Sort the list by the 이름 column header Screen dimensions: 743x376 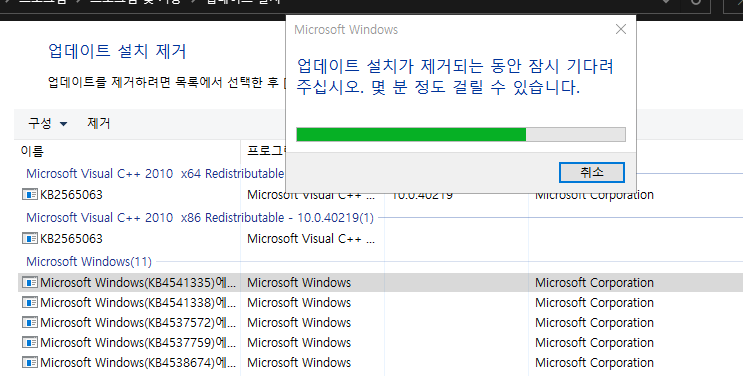(32, 151)
